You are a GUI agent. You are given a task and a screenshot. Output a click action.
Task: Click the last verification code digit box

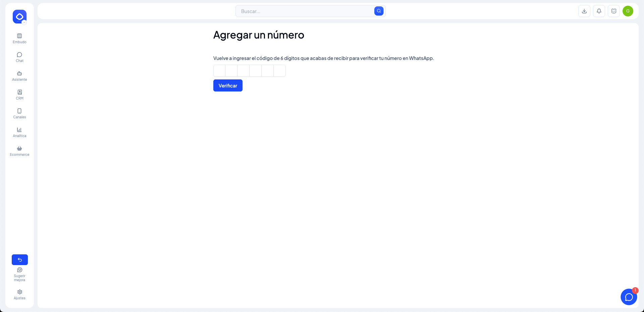point(279,71)
